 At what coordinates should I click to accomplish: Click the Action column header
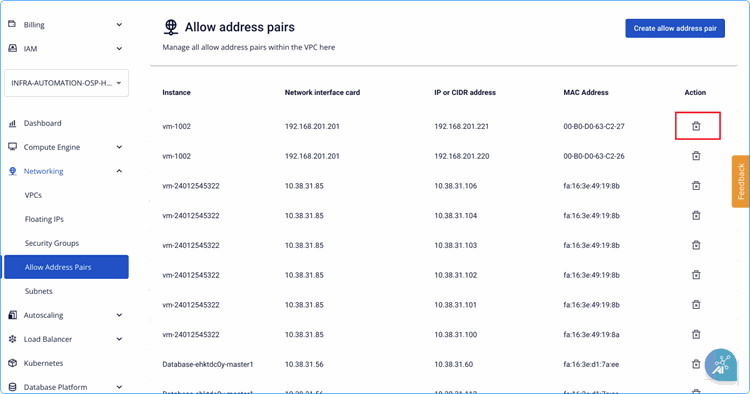695,93
